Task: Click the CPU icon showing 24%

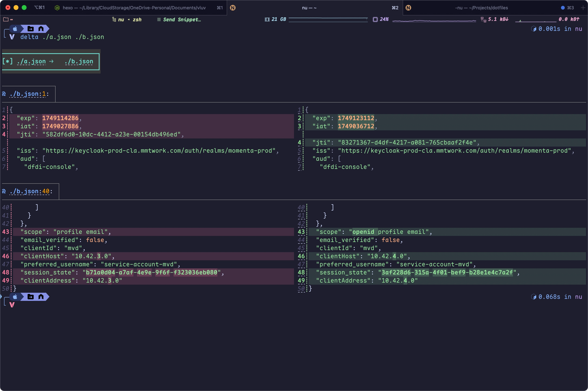Action: point(375,19)
